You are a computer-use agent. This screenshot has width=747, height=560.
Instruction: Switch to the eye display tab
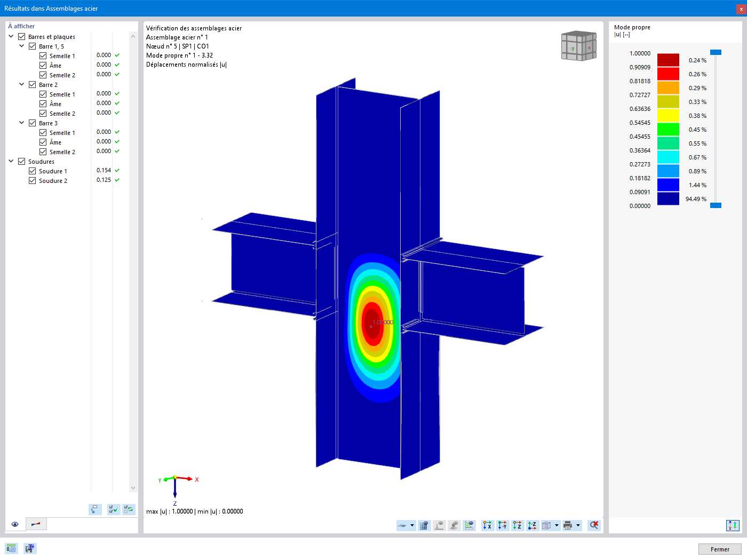point(15,524)
